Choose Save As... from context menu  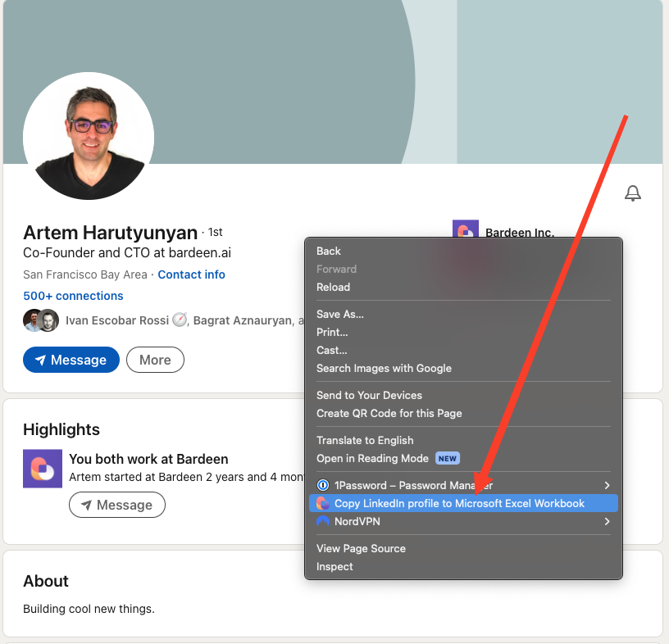[463, 315]
